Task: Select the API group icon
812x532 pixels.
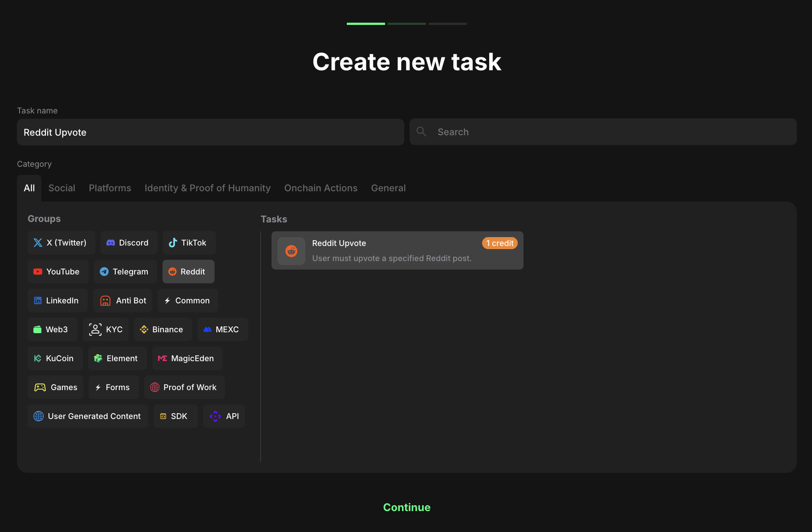Action: tap(215, 416)
